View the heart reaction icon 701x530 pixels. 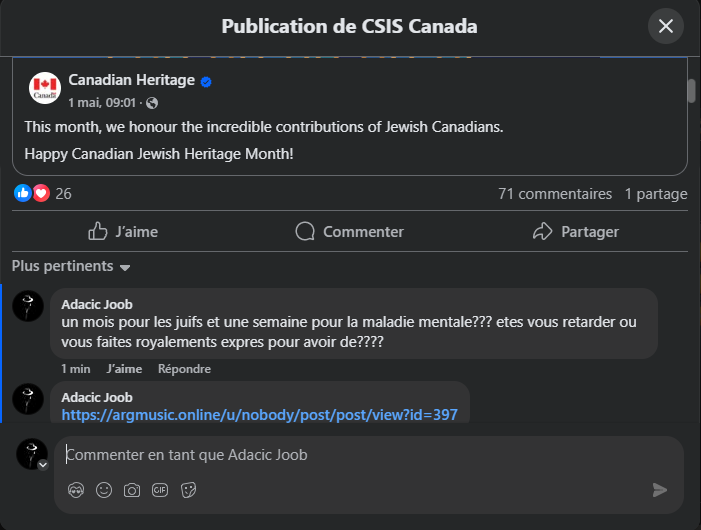[41, 193]
